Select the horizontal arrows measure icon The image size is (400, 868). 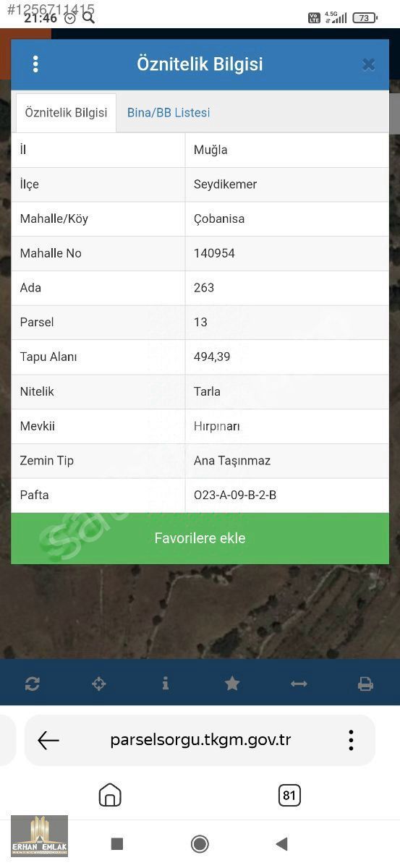pyautogui.click(x=299, y=684)
